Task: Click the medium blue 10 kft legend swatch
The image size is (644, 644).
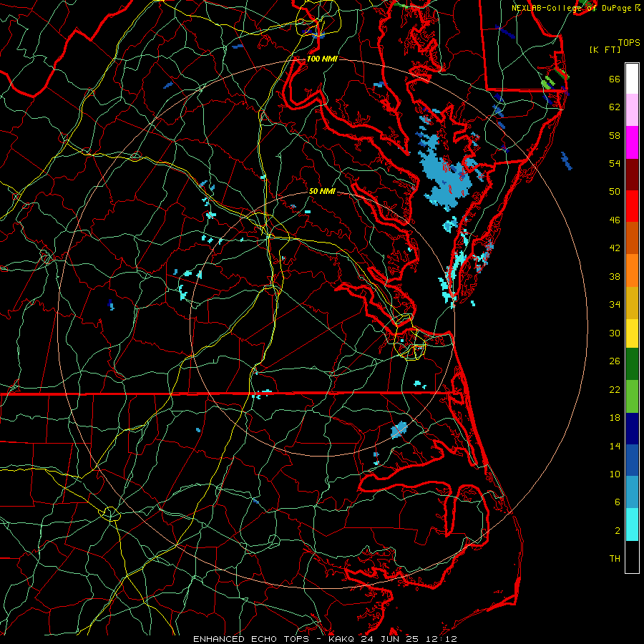Action: coord(632,460)
